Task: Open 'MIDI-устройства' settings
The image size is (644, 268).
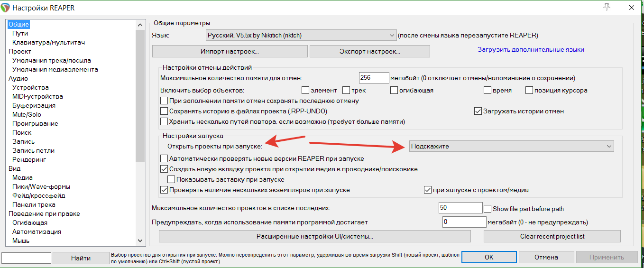Action: tap(37, 96)
